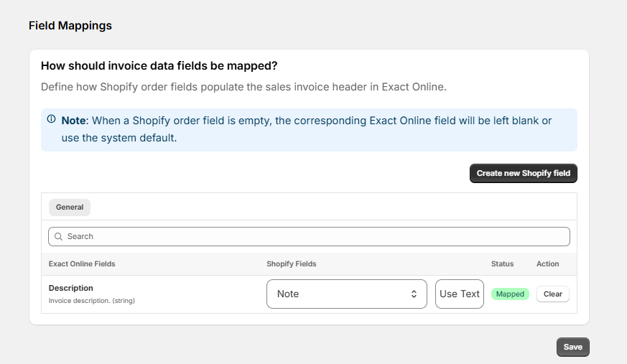627x364 pixels.
Task: Click the Mapped status badge
Action: point(510,294)
